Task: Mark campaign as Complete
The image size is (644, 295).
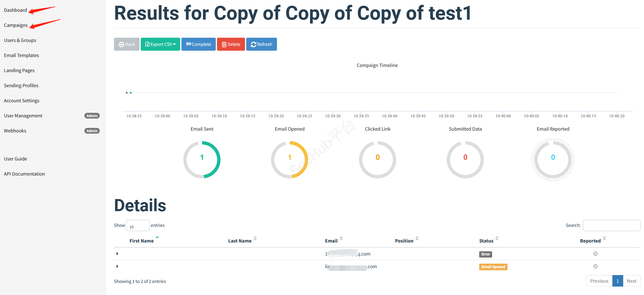Action: coord(198,44)
